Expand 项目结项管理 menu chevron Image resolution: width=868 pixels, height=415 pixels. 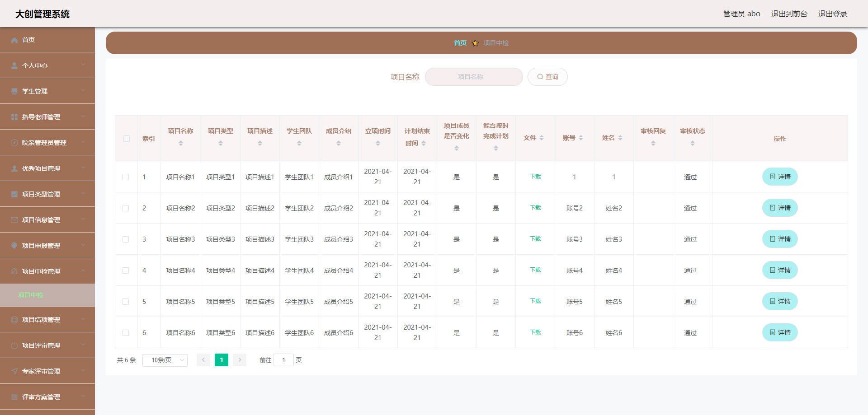click(x=83, y=320)
